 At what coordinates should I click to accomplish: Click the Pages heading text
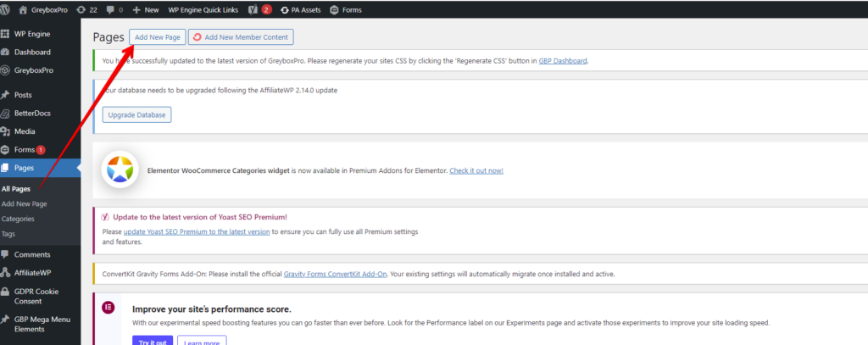(108, 37)
